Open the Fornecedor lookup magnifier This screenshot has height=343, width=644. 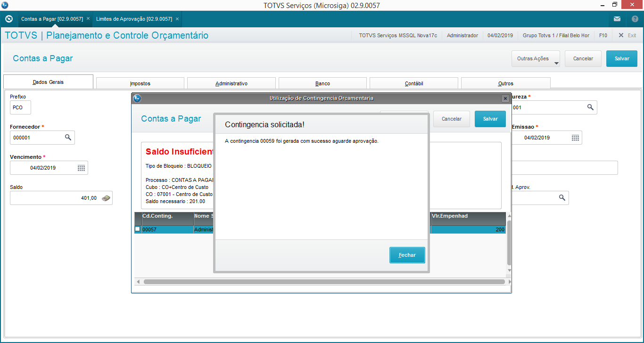click(x=68, y=137)
